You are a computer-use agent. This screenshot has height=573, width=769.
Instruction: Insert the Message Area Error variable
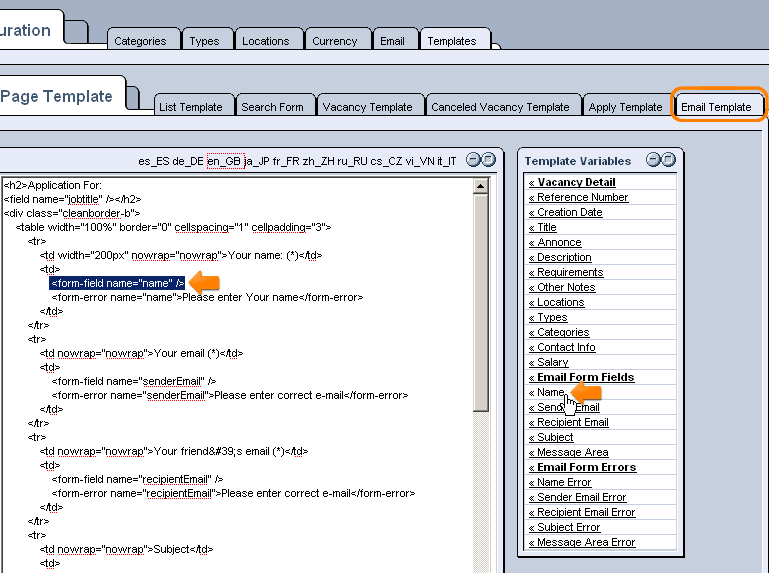tap(582, 542)
